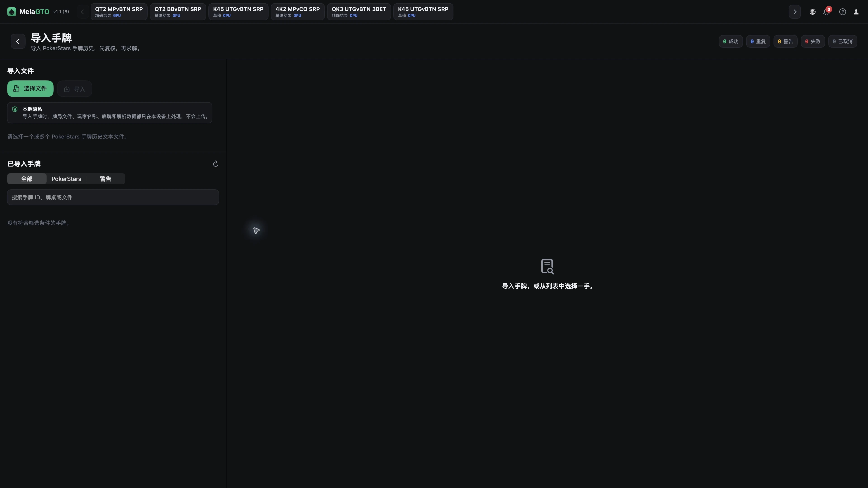Click the 0 失败 status badge
This screenshot has height=488, width=868.
812,41
